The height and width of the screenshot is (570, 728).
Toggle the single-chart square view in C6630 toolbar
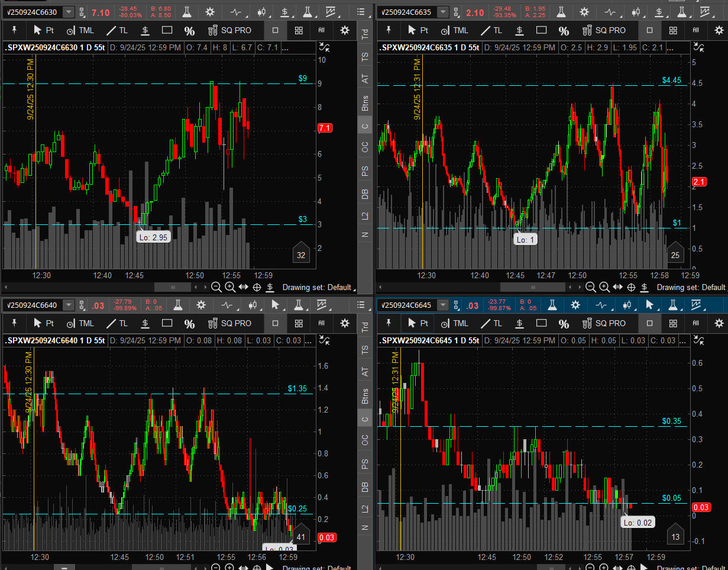coord(275,30)
